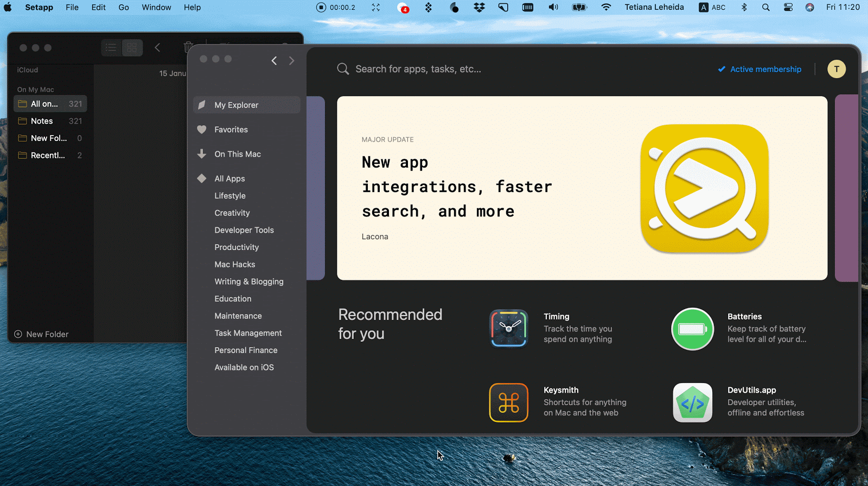The width and height of the screenshot is (868, 486).
Task: Open the ABC input source menu
Action: [x=712, y=7]
